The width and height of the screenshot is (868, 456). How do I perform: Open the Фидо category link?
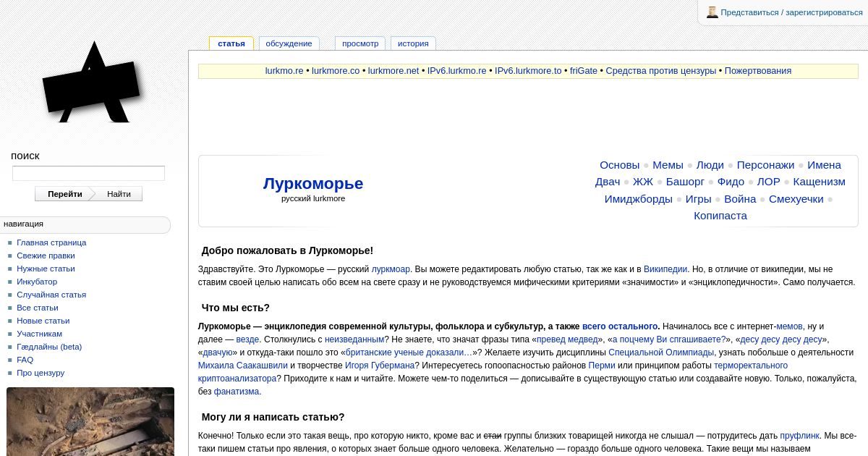click(x=731, y=182)
